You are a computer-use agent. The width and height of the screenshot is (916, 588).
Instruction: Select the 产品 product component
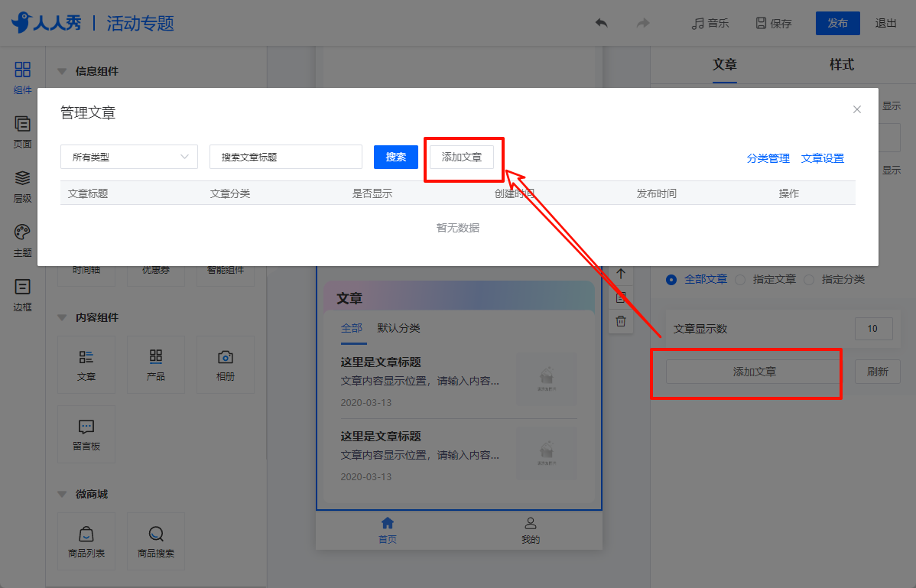(156, 365)
